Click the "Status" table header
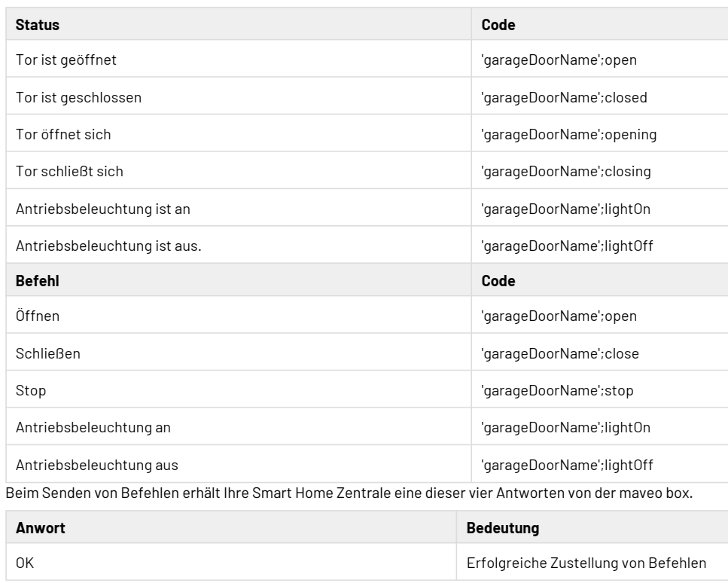The width and height of the screenshot is (728, 583). click(38, 24)
